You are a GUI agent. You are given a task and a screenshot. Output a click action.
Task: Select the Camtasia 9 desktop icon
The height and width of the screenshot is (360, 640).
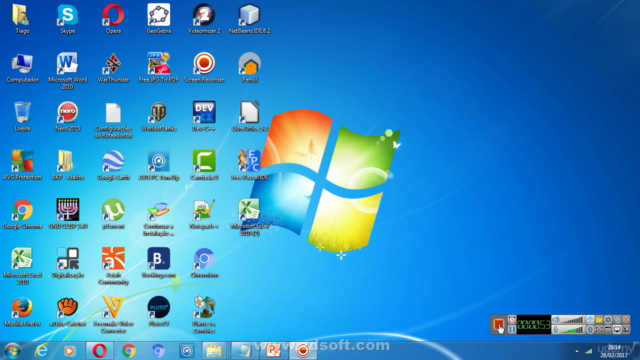point(204,165)
